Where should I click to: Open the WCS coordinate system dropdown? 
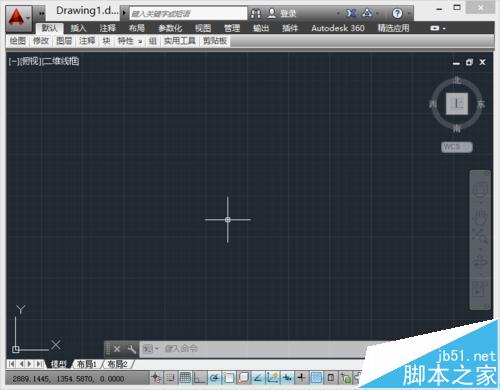tap(457, 147)
